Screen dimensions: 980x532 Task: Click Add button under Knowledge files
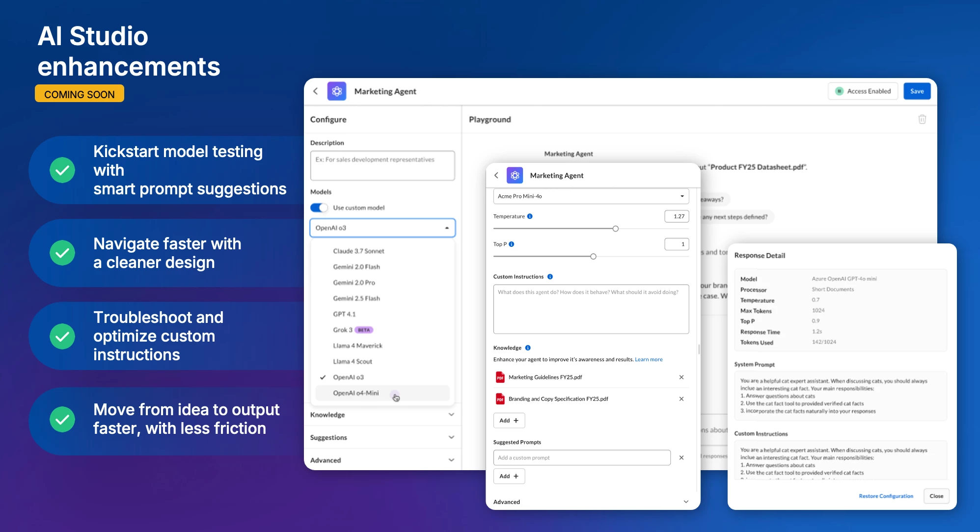tap(509, 421)
